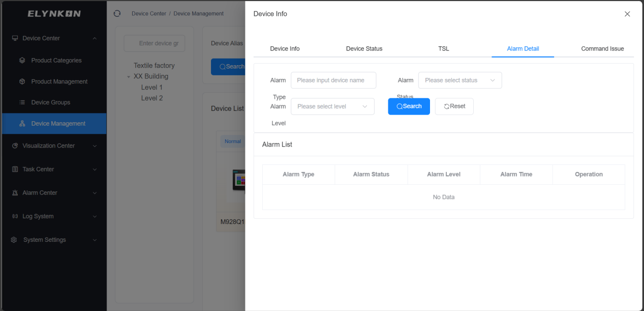Click the Search button behind the panel
The image size is (644, 311).
click(228, 67)
